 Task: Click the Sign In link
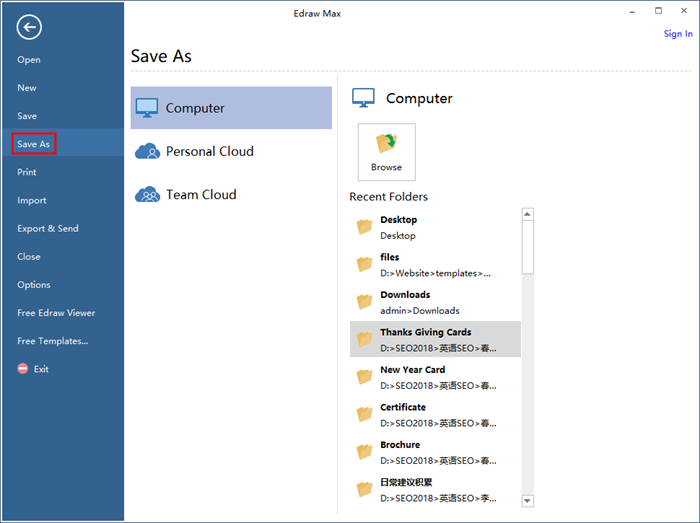[x=678, y=34]
